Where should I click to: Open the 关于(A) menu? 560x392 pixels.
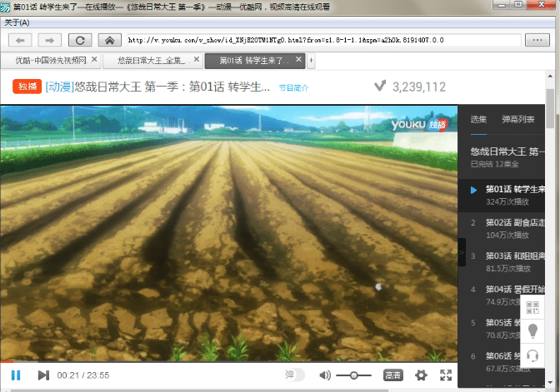(x=17, y=22)
